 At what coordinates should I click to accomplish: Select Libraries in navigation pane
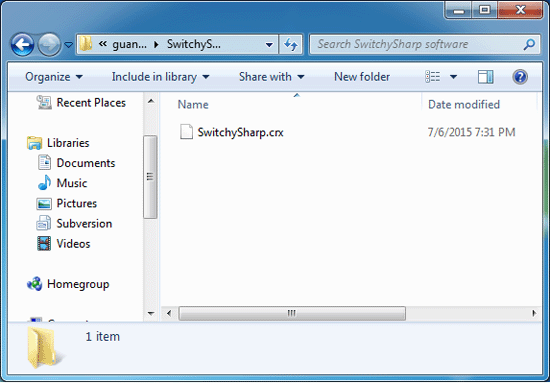[68, 143]
